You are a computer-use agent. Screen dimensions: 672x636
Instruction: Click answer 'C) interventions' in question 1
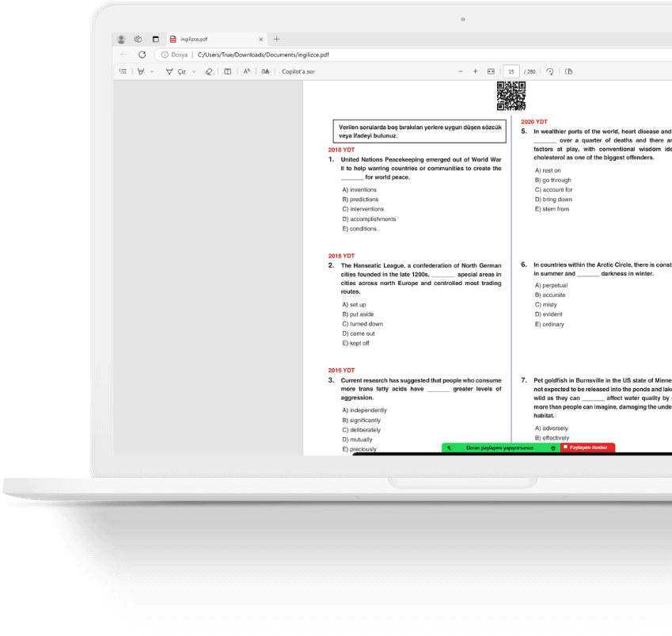pos(363,209)
